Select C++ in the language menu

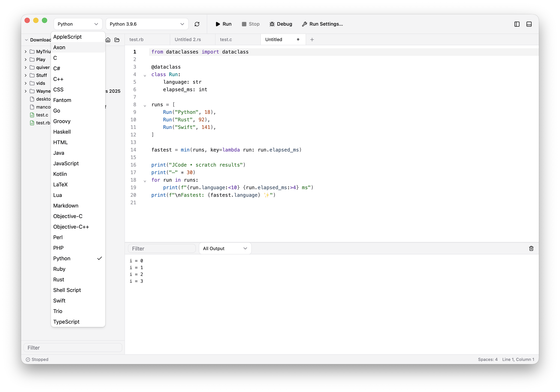78,79
